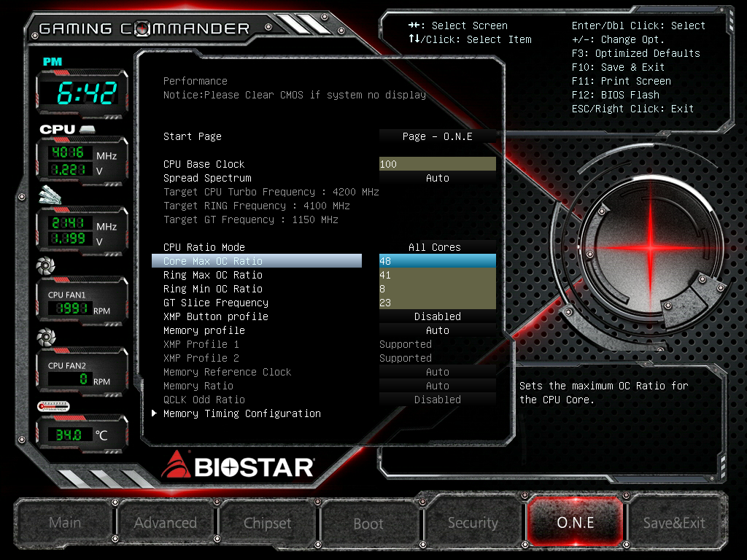This screenshot has height=560, width=747.
Task: Click the 34.0 °C temperature readout
Action: [x=69, y=435]
